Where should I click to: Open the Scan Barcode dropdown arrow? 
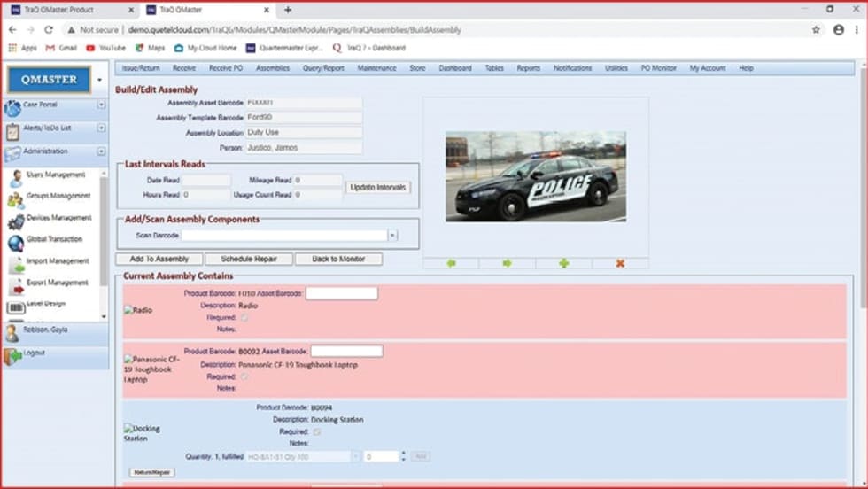(x=392, y=236)
